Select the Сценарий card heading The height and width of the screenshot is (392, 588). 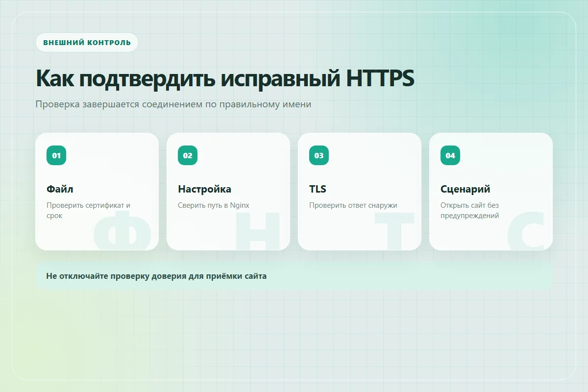coord(465,189)
